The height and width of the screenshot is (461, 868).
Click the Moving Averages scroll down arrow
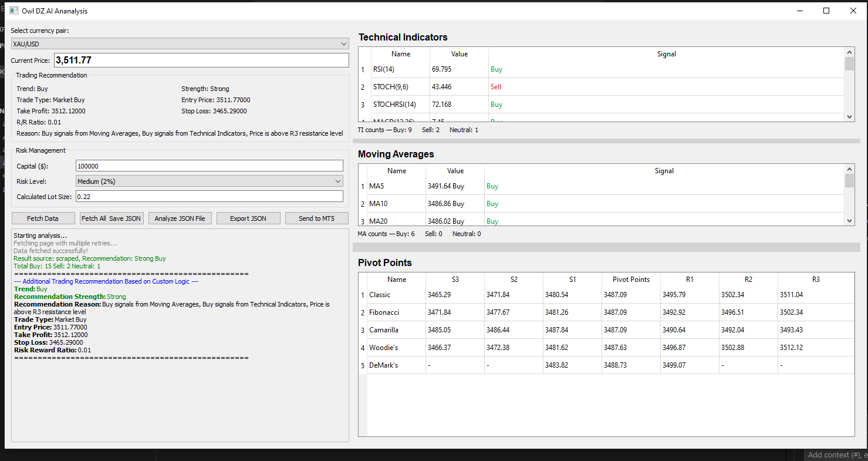pyautogui.click(x=849, y=221)
